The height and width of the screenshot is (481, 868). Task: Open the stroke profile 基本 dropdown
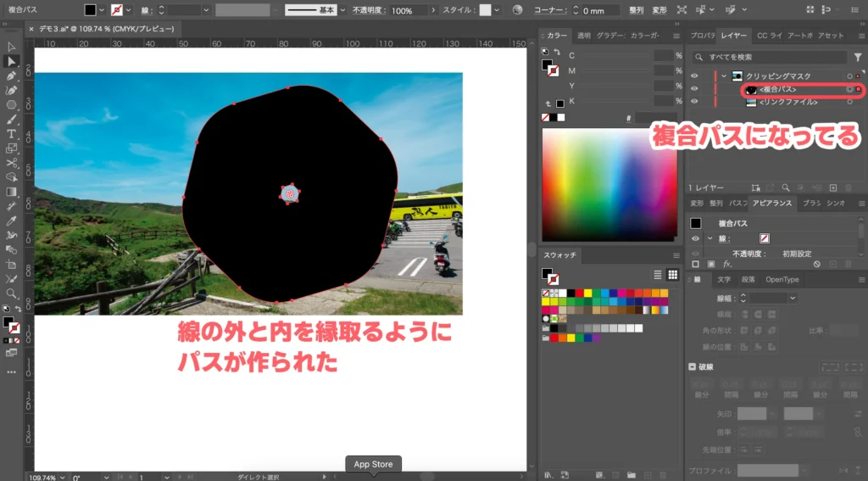tap(342, 11)
